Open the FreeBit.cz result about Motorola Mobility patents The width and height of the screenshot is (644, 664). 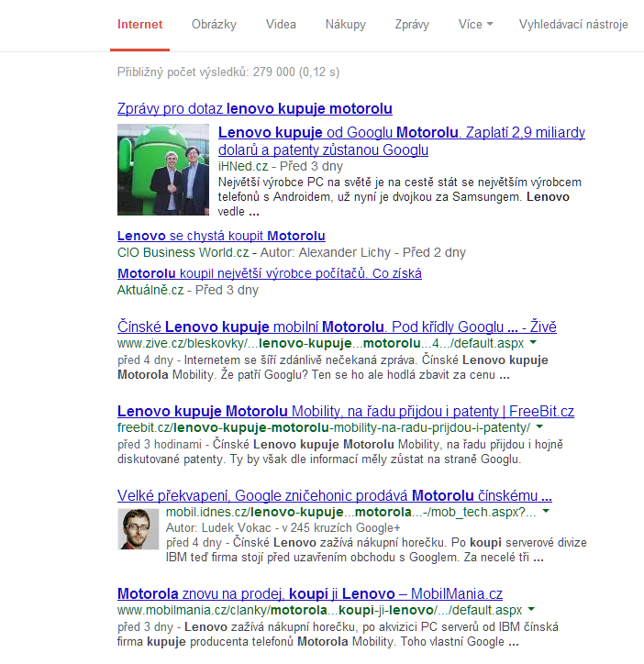tap(346, 411)
